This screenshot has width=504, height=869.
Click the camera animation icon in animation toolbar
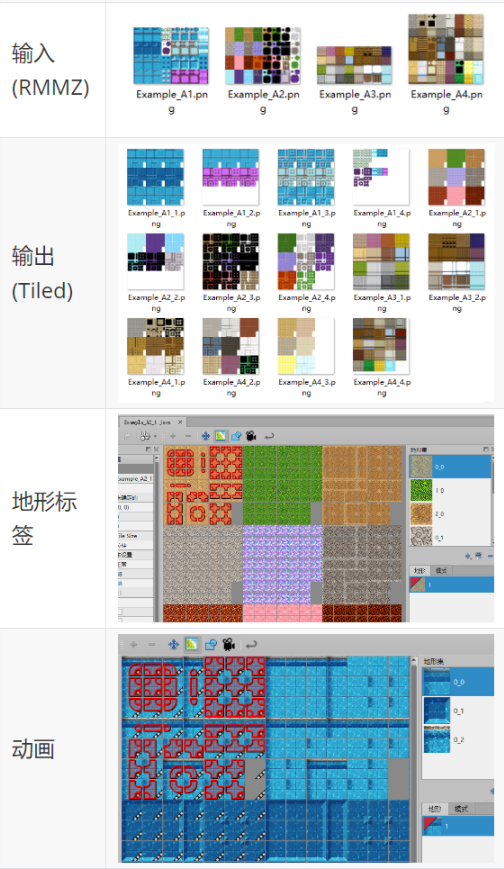(x=229, y=645)
